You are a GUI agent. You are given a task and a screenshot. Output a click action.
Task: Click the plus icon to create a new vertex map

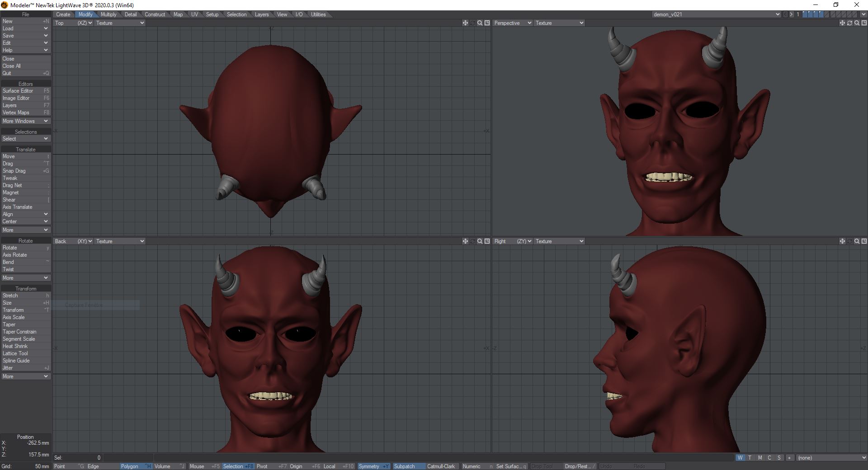click(789, 458)
